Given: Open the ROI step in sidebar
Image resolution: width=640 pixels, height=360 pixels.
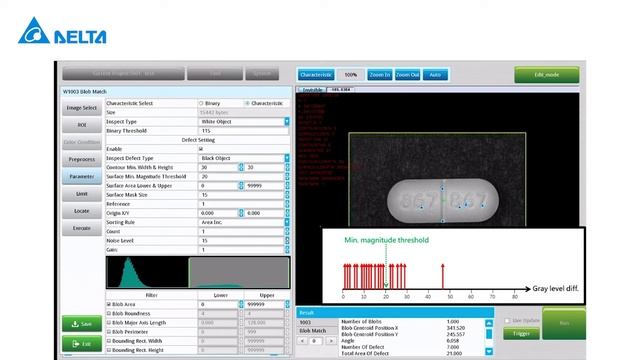Looking at the screenshot, I should [82, 125].
